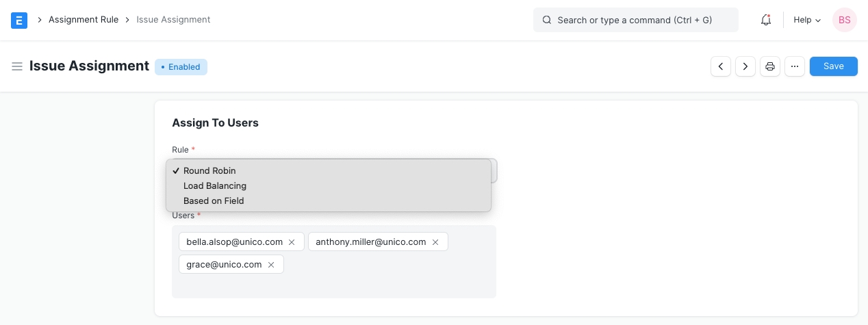
Task: Click the ERPNext home logo icon
Action: coord(20,21)
